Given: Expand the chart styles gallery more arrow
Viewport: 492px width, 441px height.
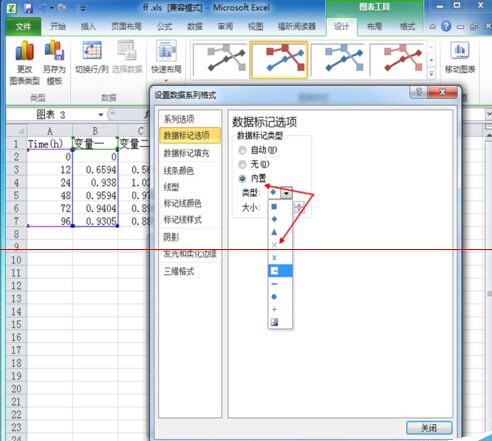Looking at the screenshot, I should coord(431,74).
